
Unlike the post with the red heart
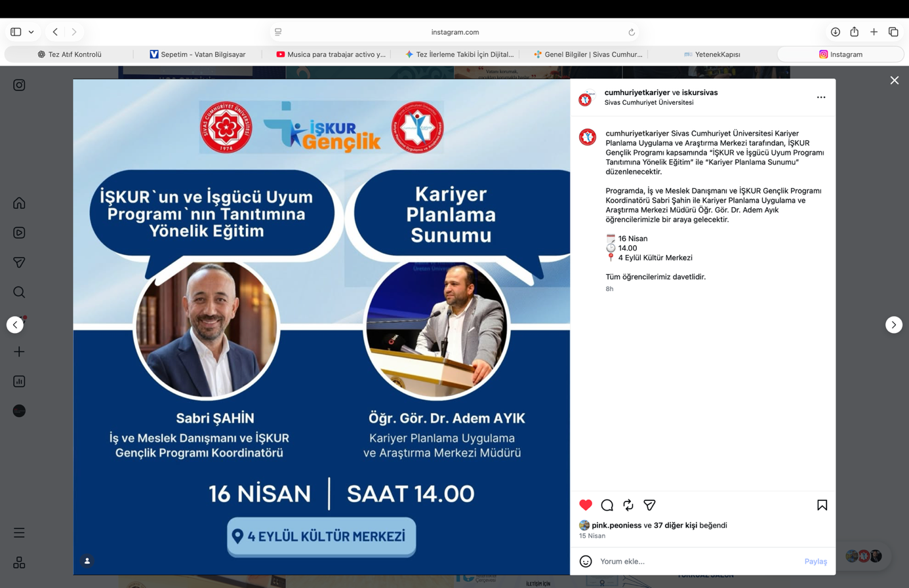click(x=586, y=505)
